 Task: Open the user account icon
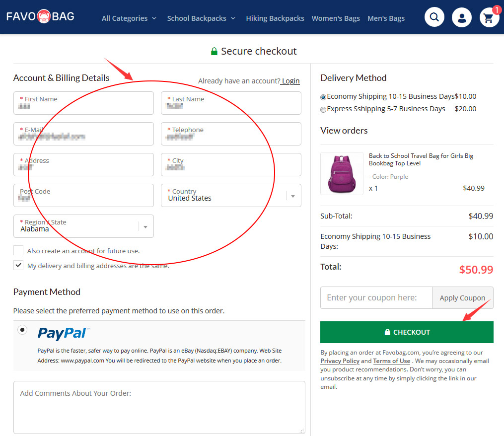[x=462, y=18]
